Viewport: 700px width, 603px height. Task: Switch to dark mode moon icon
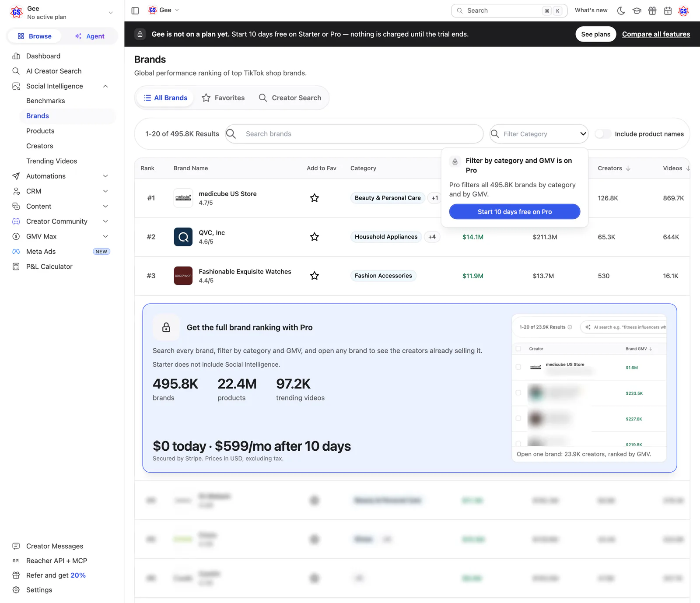(621, 11)
